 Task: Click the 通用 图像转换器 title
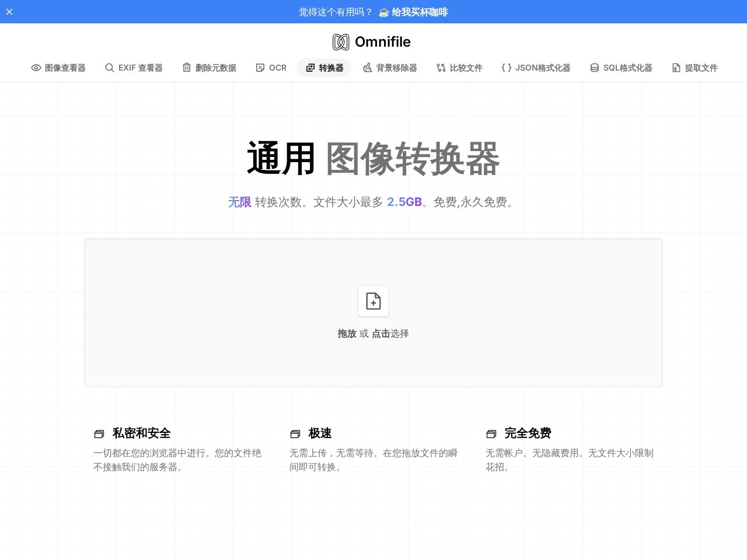pos(373,159)
